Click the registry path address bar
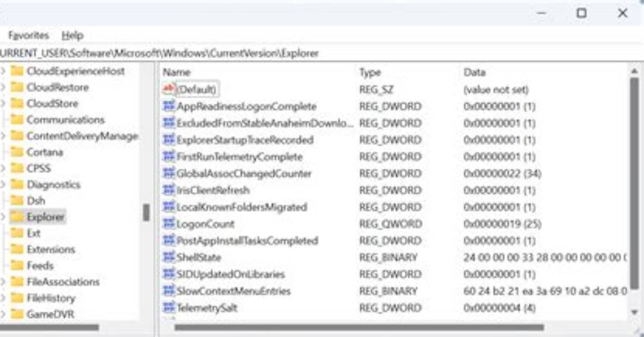Screen dimensions: 644x337 322,53
